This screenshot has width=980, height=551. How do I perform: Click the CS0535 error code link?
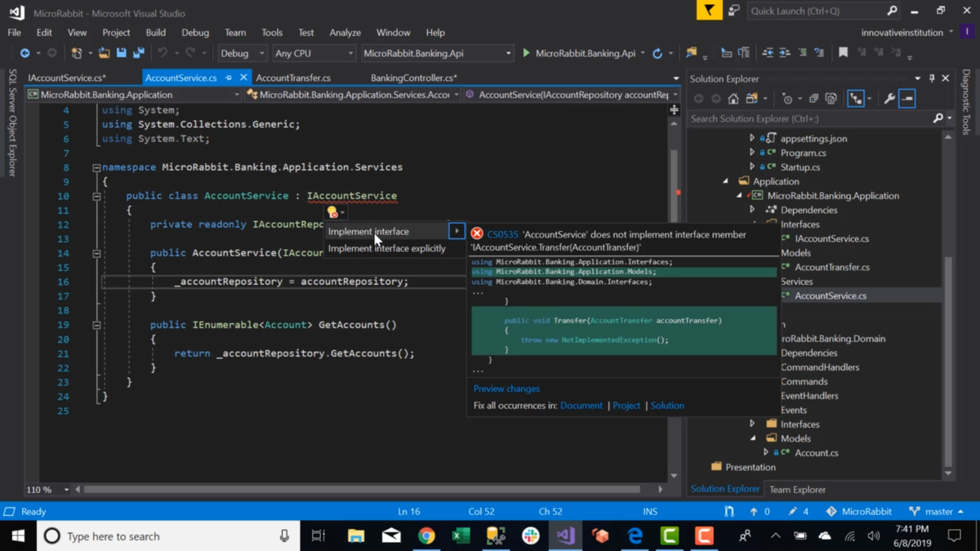502,234
